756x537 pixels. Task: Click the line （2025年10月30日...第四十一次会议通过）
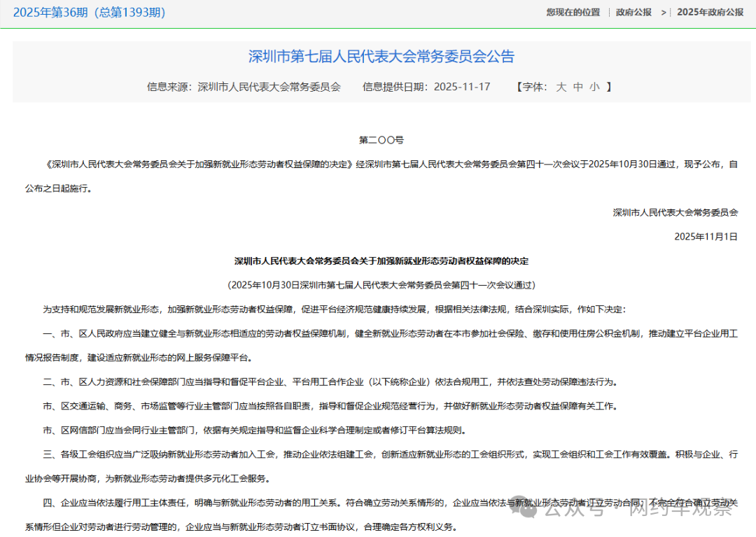381,286
